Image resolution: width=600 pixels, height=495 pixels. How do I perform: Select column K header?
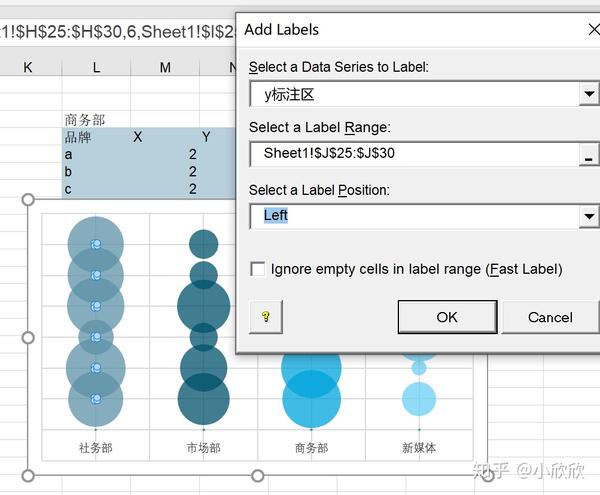point(28,67)
